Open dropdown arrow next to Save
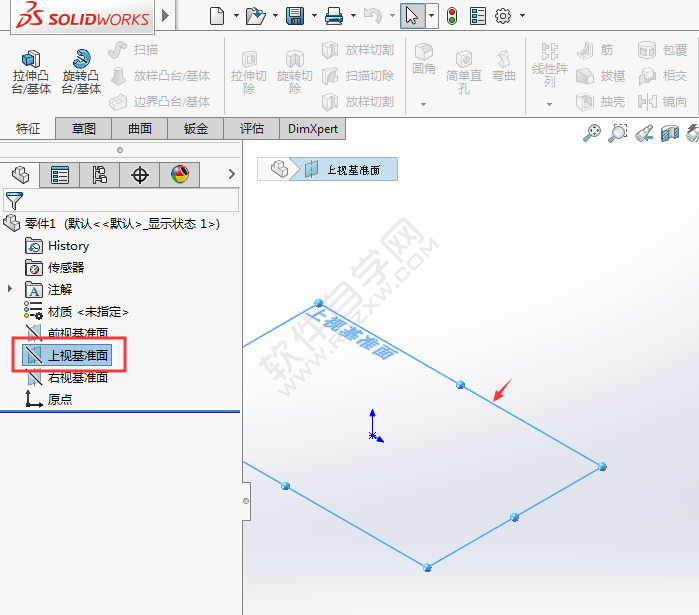Viewport: 699px width, 615px height. coord(314,16)
